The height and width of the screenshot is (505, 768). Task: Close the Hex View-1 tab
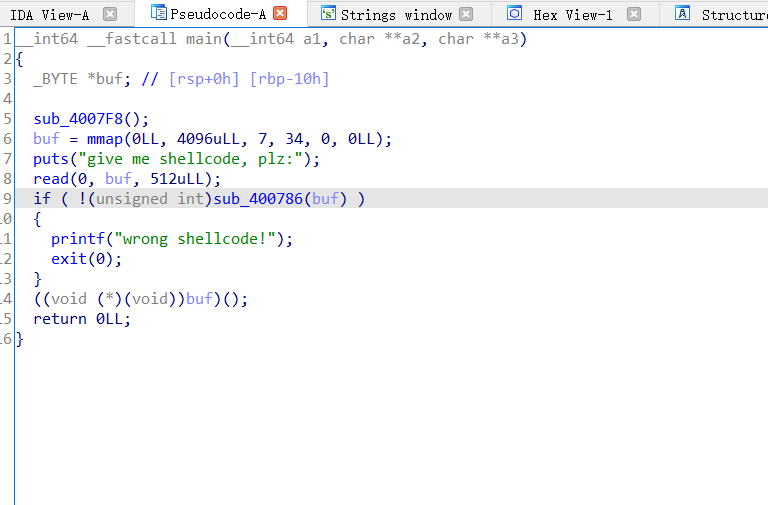634,14
